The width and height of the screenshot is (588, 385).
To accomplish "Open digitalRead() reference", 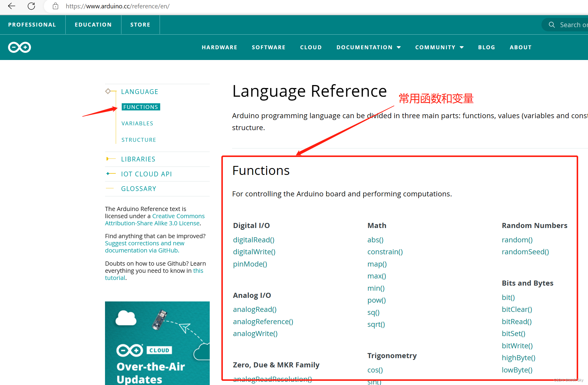I will pyautogui.click(x=254, y=240).
